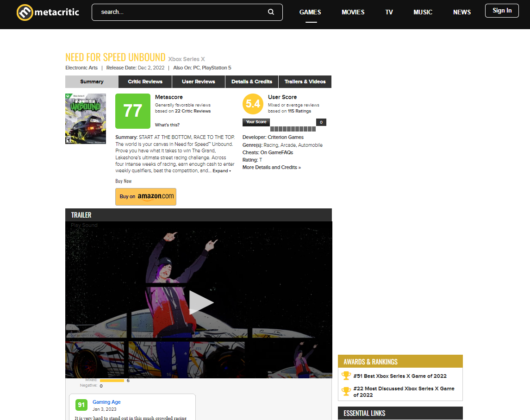
Task: Set a rating on the Your Score bar
Action: [x=293, y=129]
